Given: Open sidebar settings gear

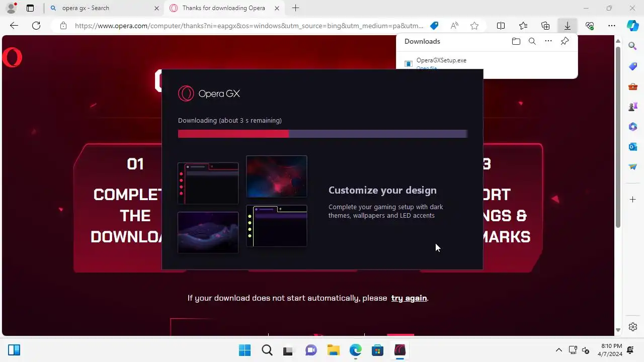Looking at the screenshot, I should (x=633, y=327).
